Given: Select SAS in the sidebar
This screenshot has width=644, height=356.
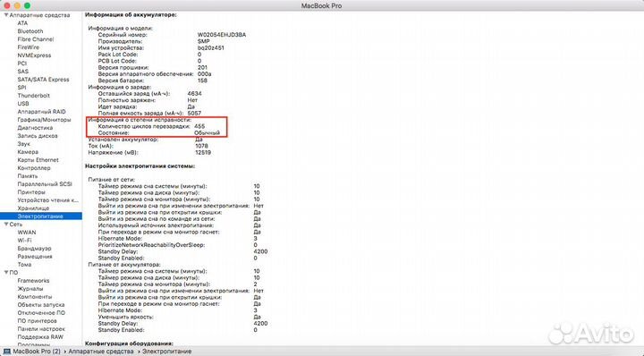Looking at the screenshot, I should [x=23, y=72].
